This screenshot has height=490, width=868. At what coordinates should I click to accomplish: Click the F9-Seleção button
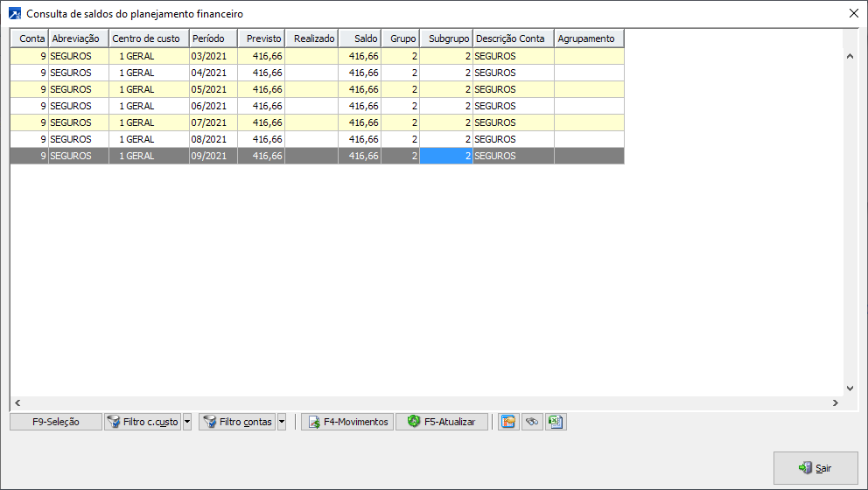coord(56,422)
